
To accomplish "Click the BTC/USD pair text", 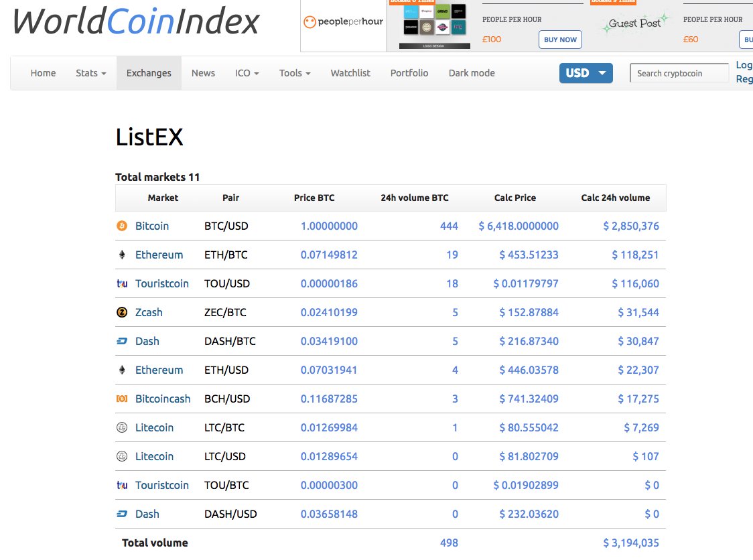I will tap(226, 226).
